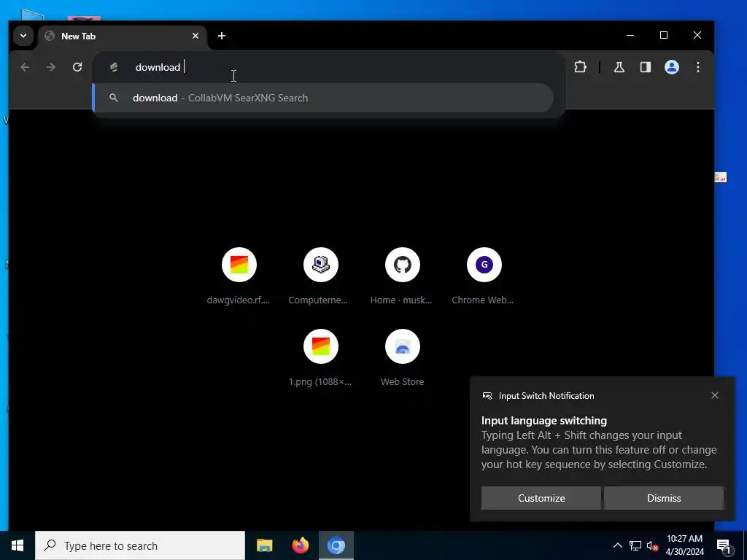
Task: Toggle the browser side panel
Action: coord(645,67)
